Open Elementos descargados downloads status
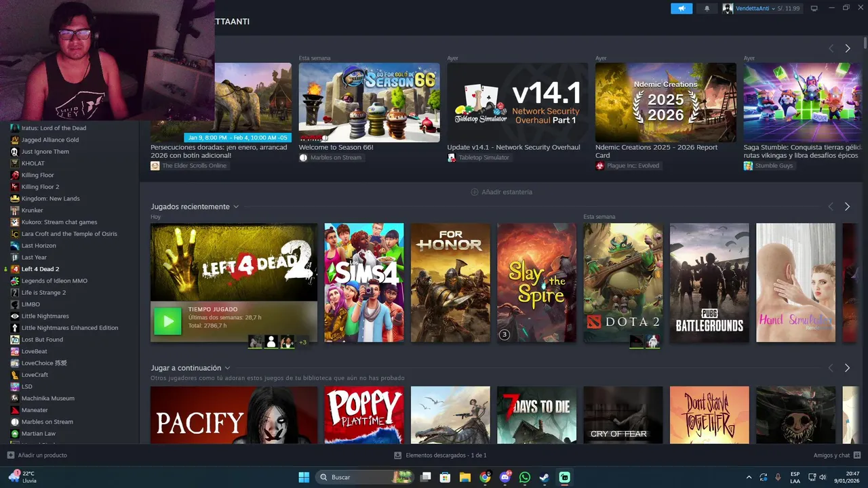 coord(440,455)
